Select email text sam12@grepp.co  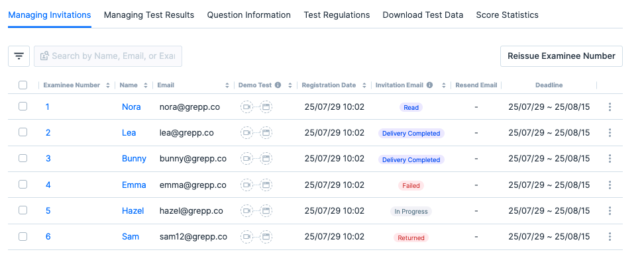click(x=193, y=237)
